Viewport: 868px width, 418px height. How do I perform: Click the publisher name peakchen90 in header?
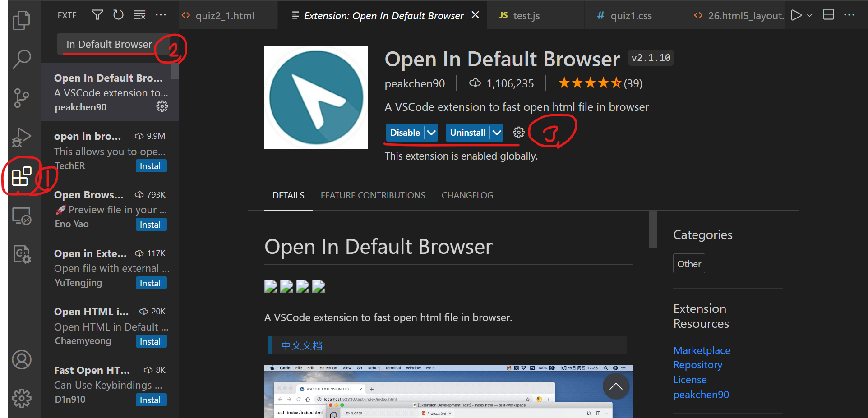[415, 83]
